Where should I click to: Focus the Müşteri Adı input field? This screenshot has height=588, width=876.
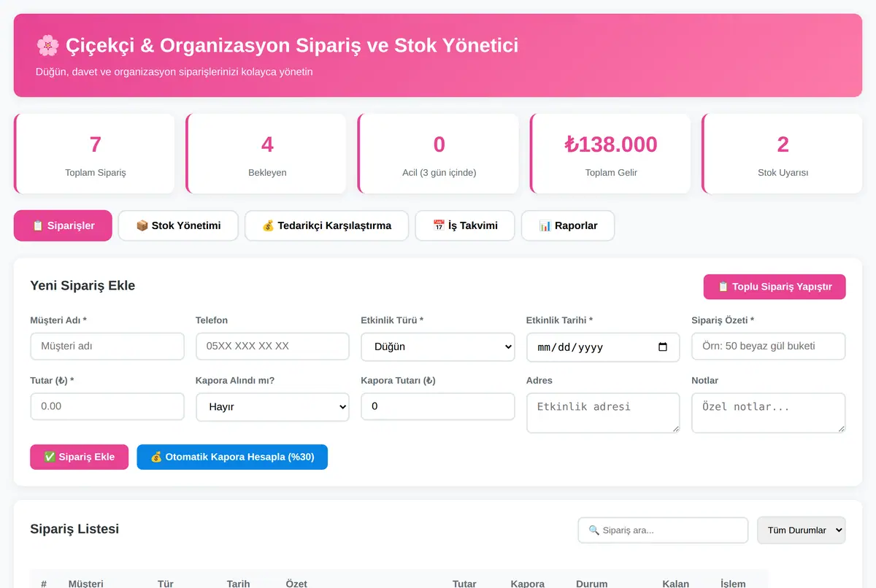(x=107, y=347)
